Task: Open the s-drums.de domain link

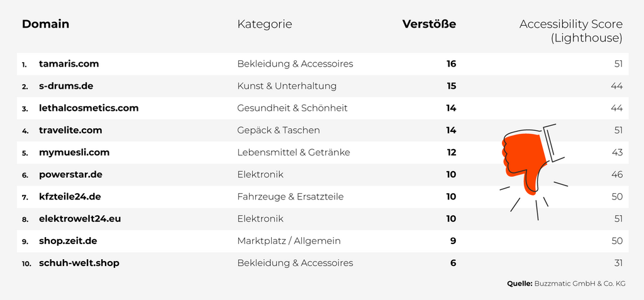Action: 66,86
